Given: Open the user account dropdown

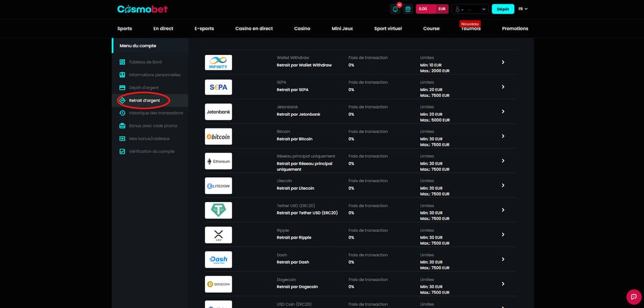Looking at the screenshot, I should pyautogui.click(x=470, y=9).
